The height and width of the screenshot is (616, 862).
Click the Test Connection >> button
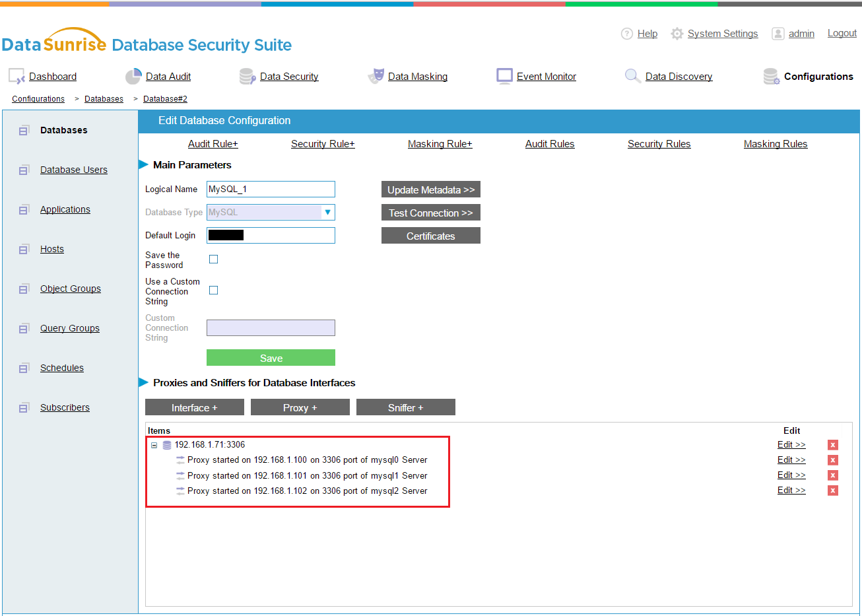click(x=431, y=213)
